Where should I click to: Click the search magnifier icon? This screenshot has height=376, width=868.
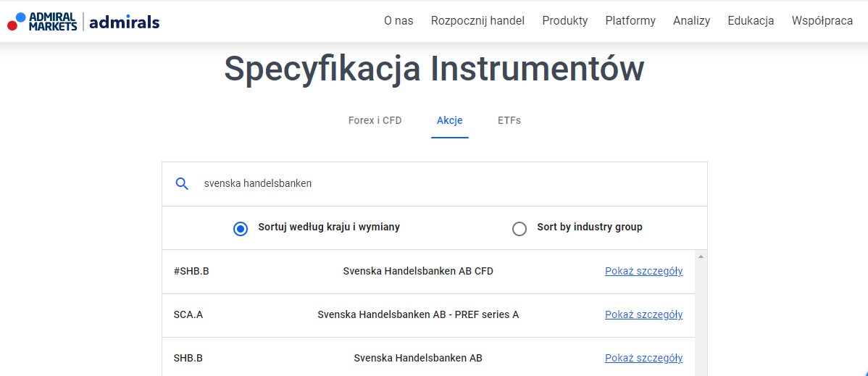click(x=182, y=184)
